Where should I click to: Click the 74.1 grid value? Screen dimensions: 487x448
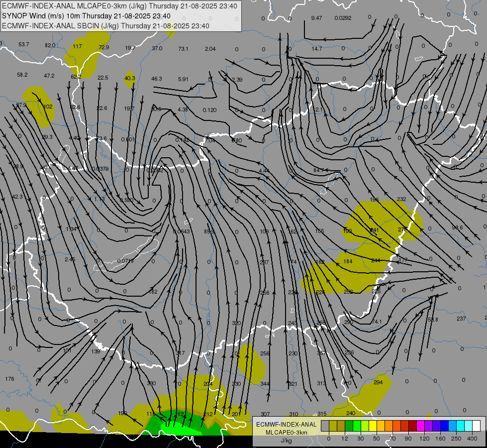(x=377, y=322)
